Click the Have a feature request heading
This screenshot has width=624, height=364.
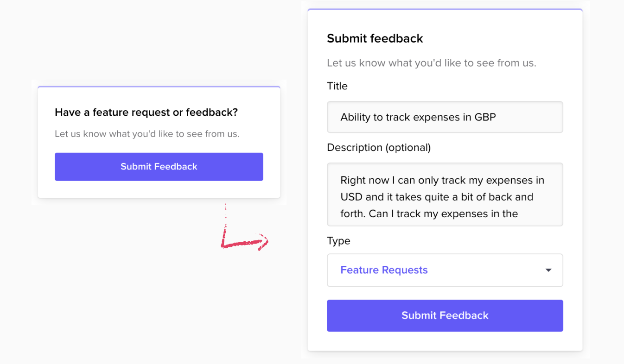coord(146,112)
